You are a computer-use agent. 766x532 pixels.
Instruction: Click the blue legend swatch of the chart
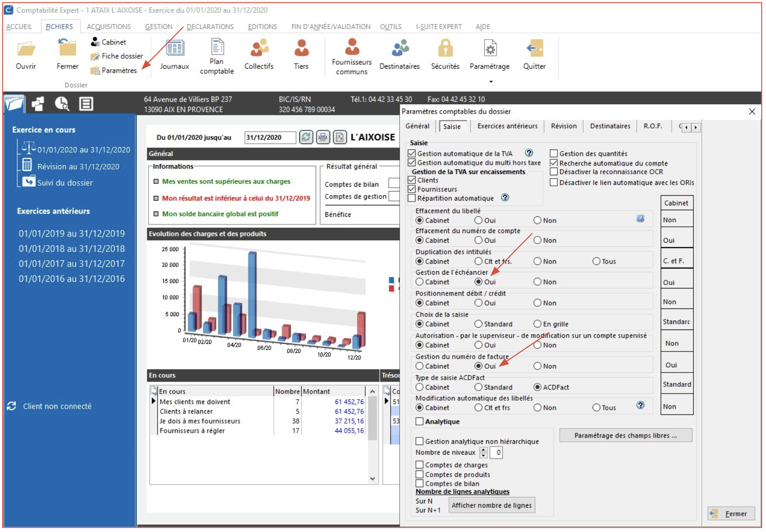(392, 280)
